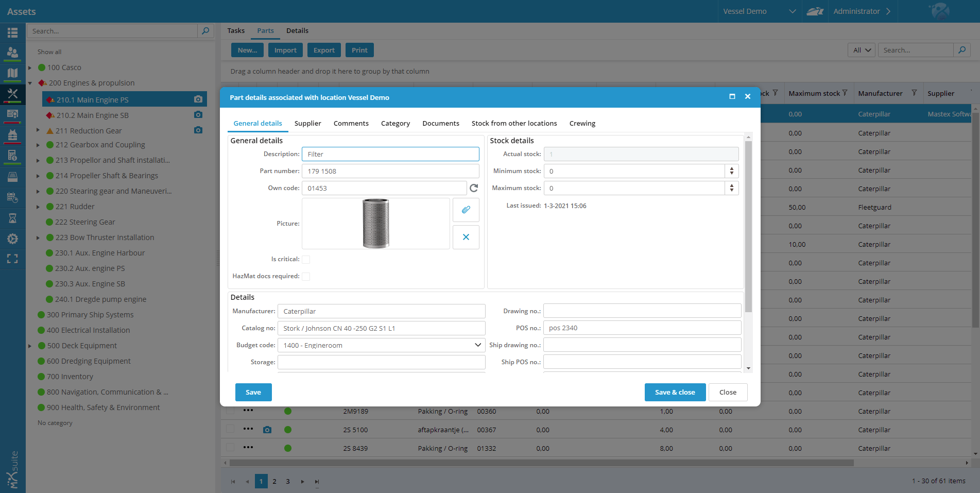Open the Budget code dropdown

click(x=477, y=345)
